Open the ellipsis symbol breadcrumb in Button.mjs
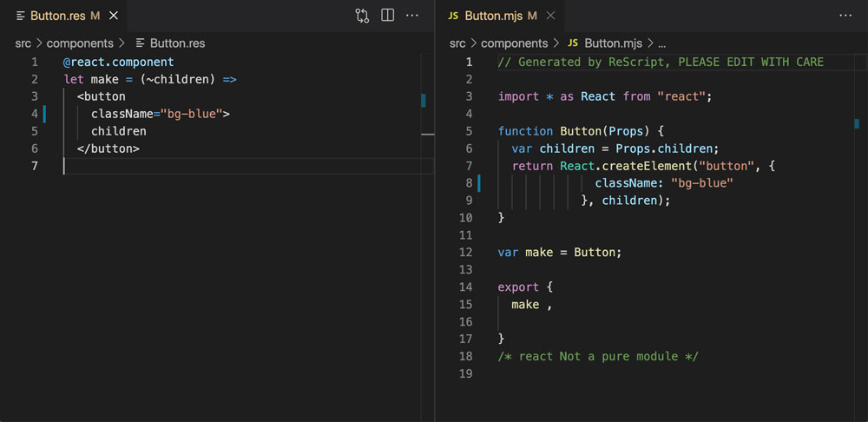The image size is (868, 422). (x=661, y=43)
